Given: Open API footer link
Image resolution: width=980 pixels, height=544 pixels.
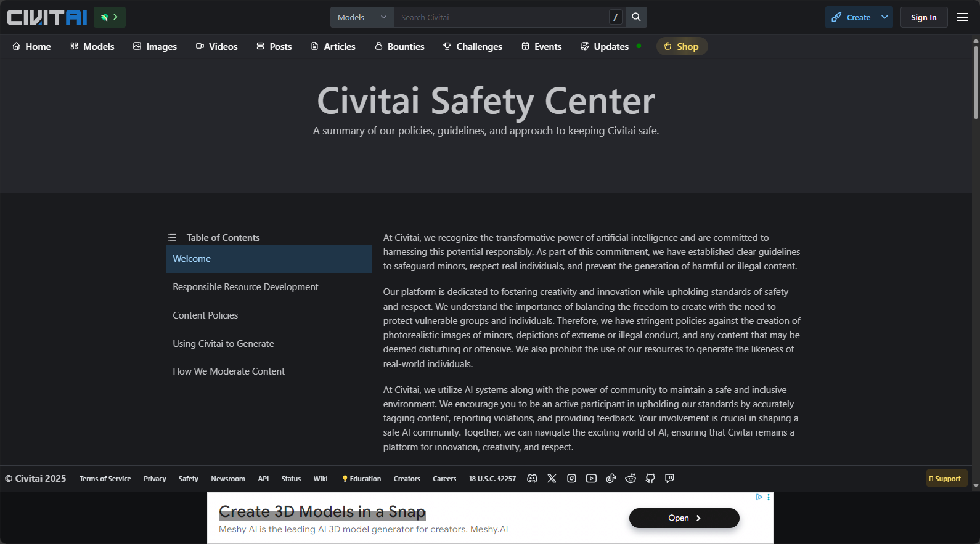Looking at the screenshot, I should 263,479.
